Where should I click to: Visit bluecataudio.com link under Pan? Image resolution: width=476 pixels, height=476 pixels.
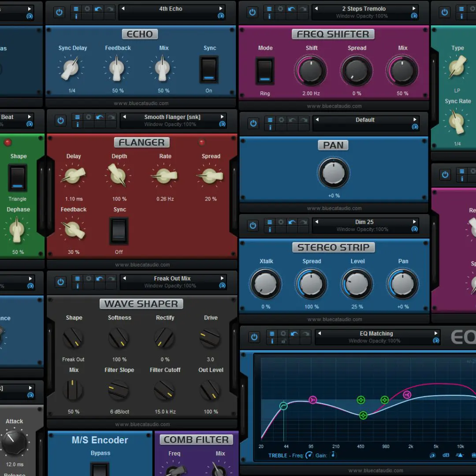pyautogui.click(x=334, y=208)
